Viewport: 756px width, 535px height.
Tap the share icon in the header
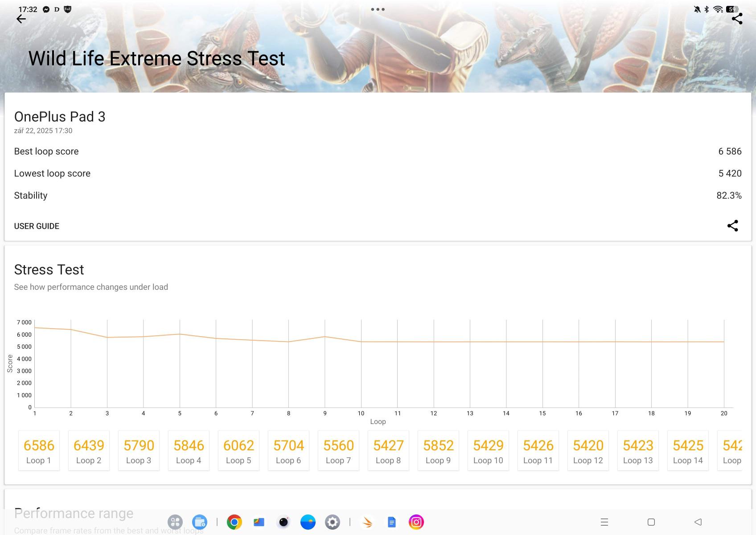[737, 19]
